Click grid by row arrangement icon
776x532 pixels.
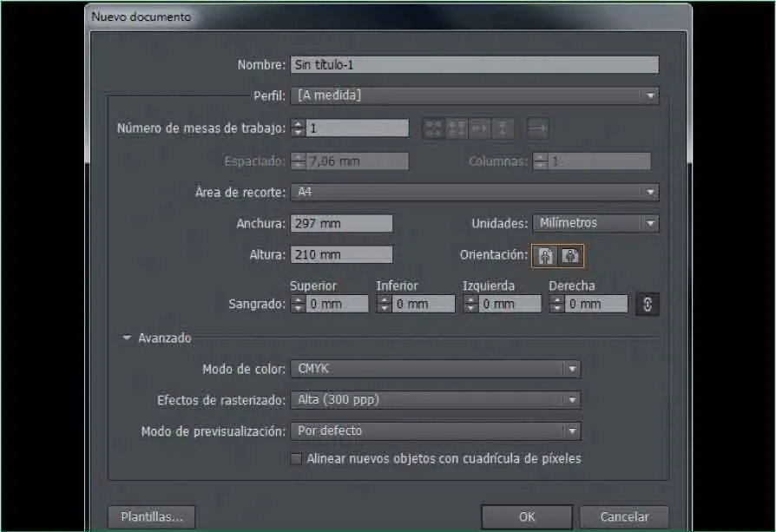pos(434,128)
